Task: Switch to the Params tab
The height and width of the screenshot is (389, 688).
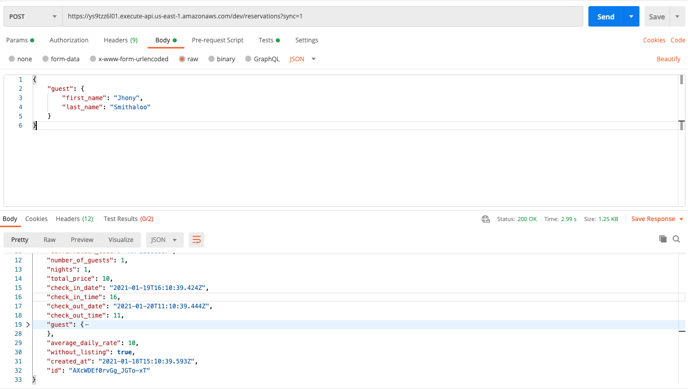Action: click(x=20, y=40)
